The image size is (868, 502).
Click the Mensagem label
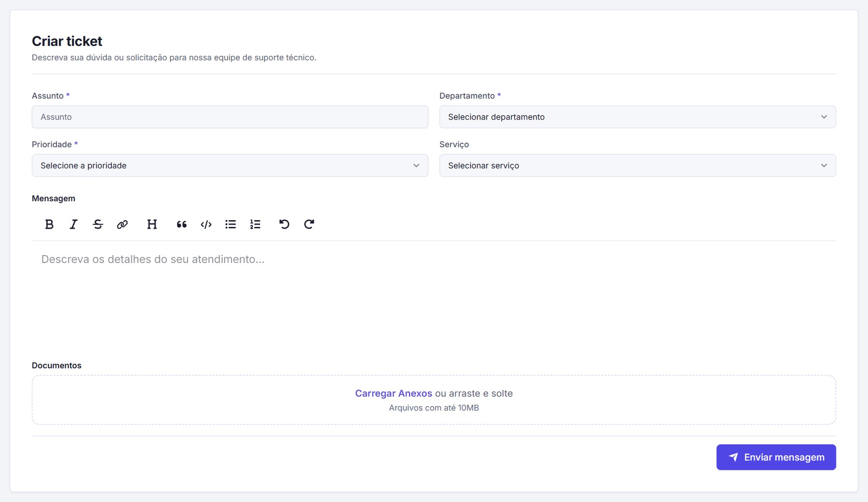(54, 198)
